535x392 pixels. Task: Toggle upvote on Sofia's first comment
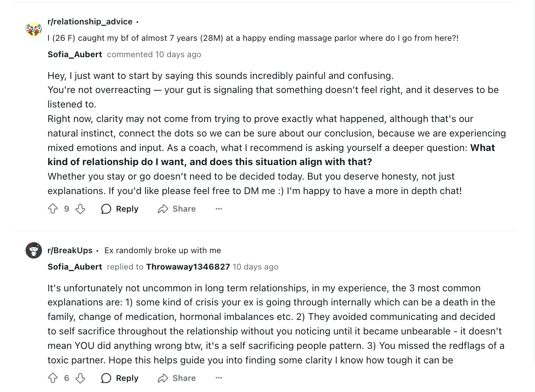click(x=53, y=209)
